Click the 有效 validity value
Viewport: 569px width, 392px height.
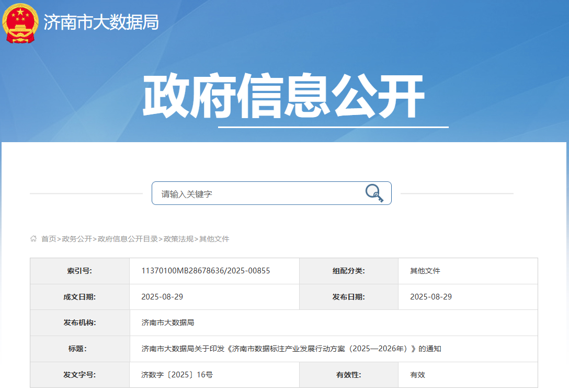(x=417, y=375)
